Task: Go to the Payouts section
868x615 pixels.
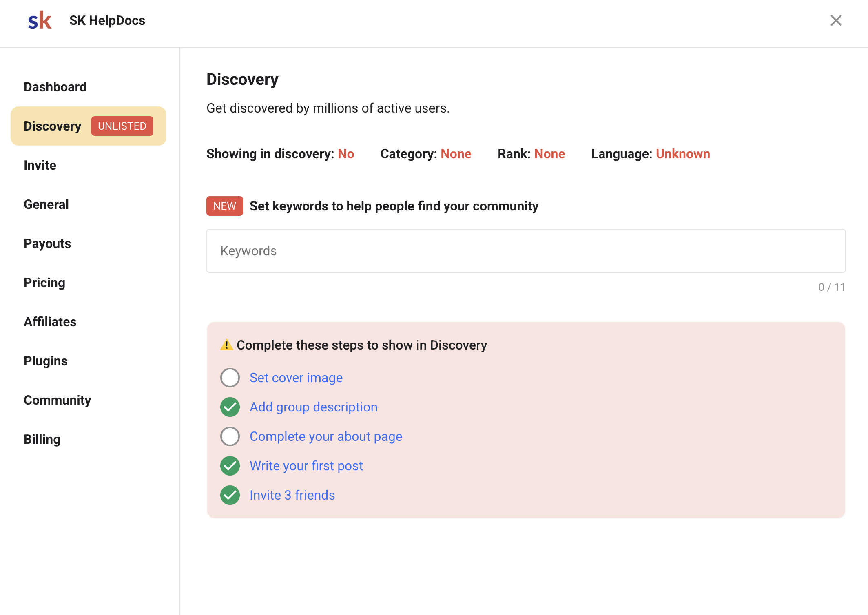Action: tap(47, 243)
